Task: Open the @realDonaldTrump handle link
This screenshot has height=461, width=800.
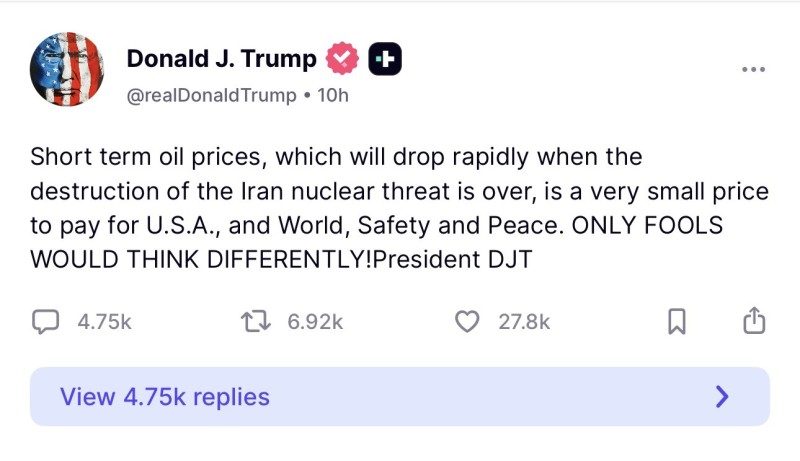Action: click(211, 95)
